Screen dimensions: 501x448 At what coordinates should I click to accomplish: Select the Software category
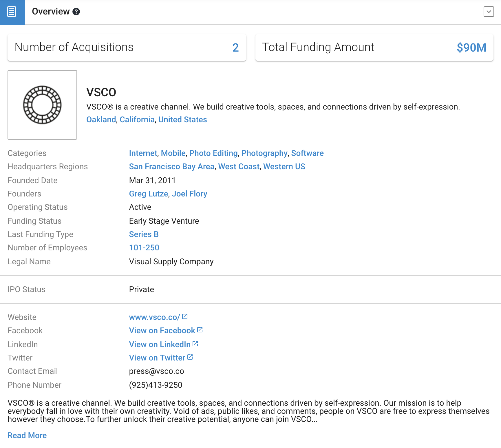pos(307,153)
